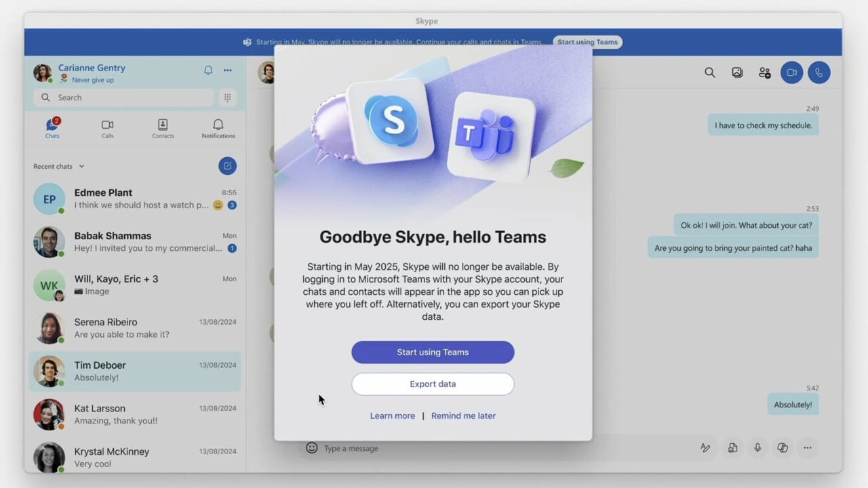Screen dimensions: 868x488
Task: Open the Learn more link
Action: pos(393,416)
